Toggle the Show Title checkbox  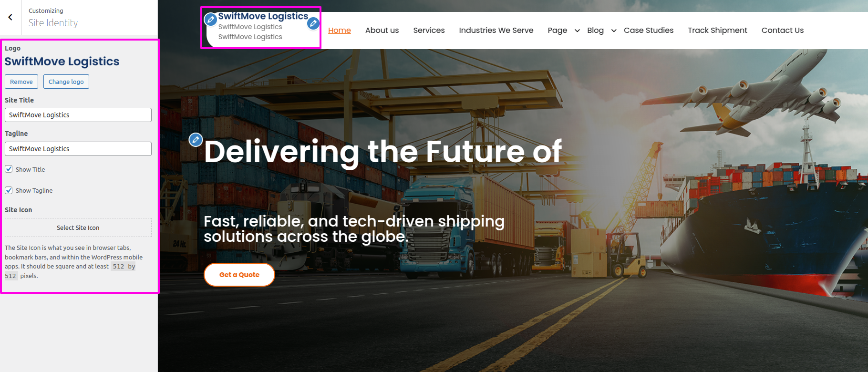pyautogui.click(x=9, y=169)
